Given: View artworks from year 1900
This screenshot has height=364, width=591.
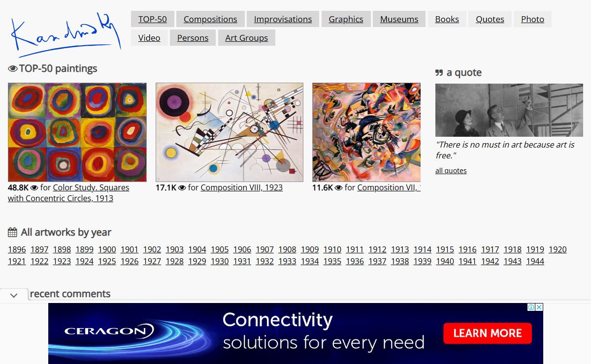Looking at the screenshot, I should coord(107,249).
